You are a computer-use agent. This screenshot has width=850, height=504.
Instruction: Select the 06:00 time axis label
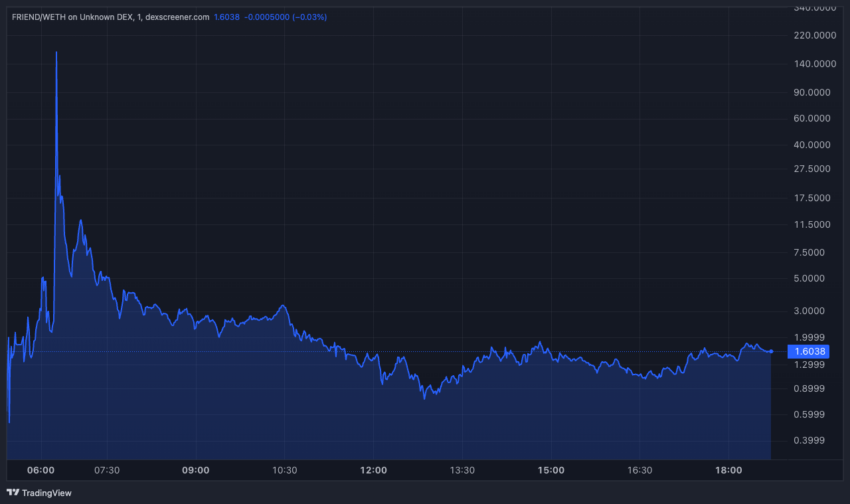[x=42, y=470]
